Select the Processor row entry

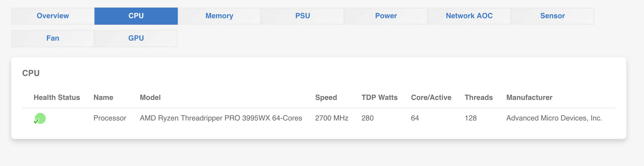click(x=110, y=118)
